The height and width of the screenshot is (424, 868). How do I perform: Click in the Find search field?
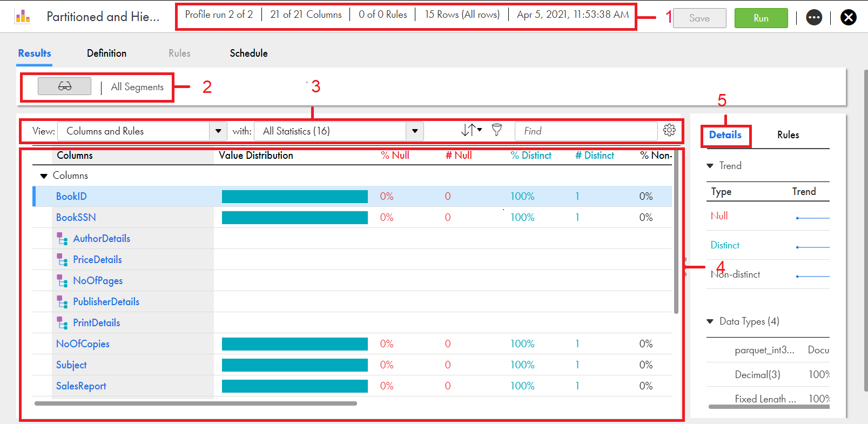(586, 131)
